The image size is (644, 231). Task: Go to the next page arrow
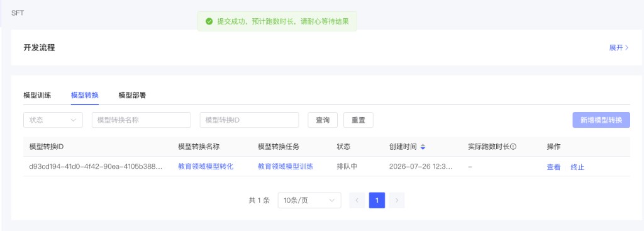(x=397, y=200)
